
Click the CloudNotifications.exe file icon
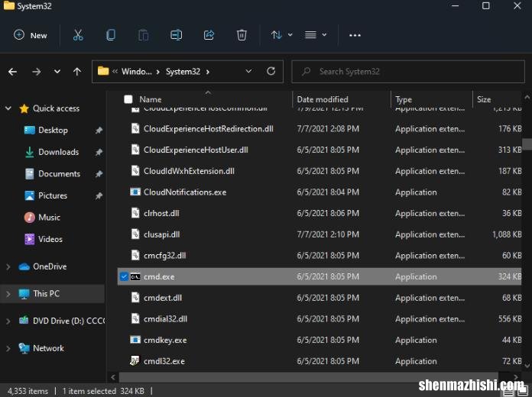click(x=135, y=192)
